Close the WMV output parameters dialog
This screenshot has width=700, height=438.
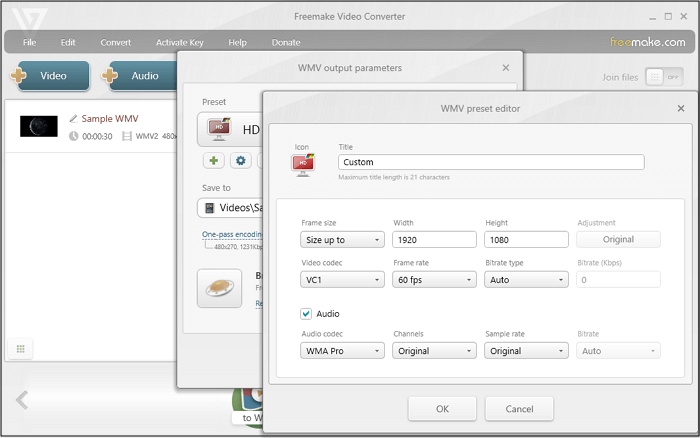point(506,68)
